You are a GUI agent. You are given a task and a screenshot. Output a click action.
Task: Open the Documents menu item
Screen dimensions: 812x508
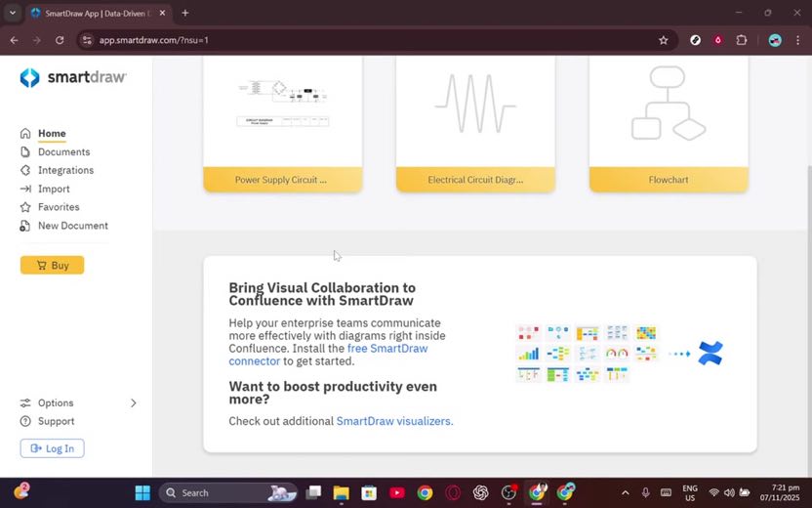(63, 151)
